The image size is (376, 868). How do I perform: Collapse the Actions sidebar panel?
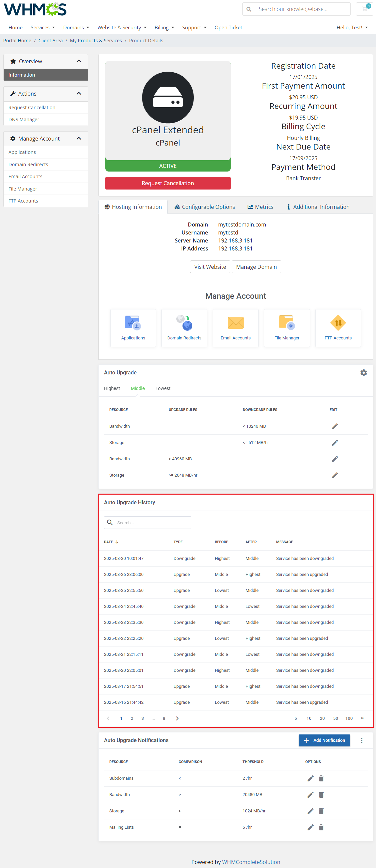click(79, 94)
